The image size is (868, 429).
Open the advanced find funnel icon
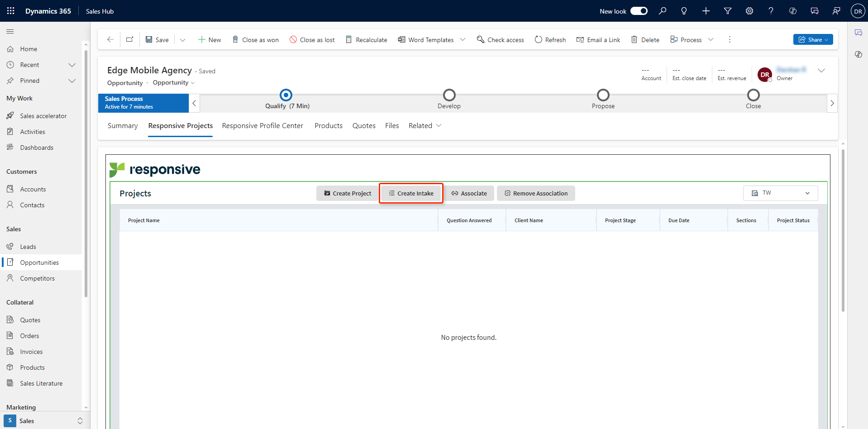pos(728,11)
